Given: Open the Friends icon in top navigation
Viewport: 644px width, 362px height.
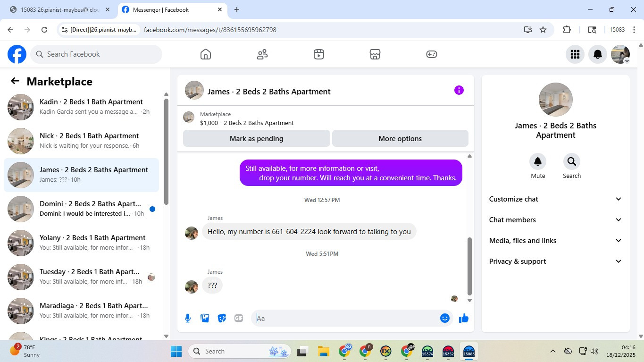Looking at the screenshot, I should (262, 54).
